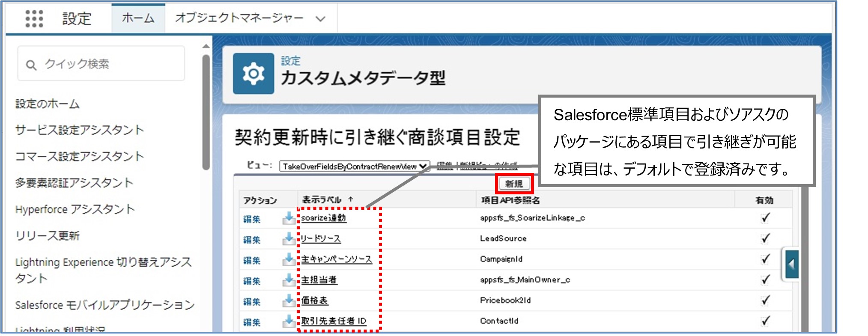Click 編集 link for 取引先責任者 ID row

tap(252, 322)
